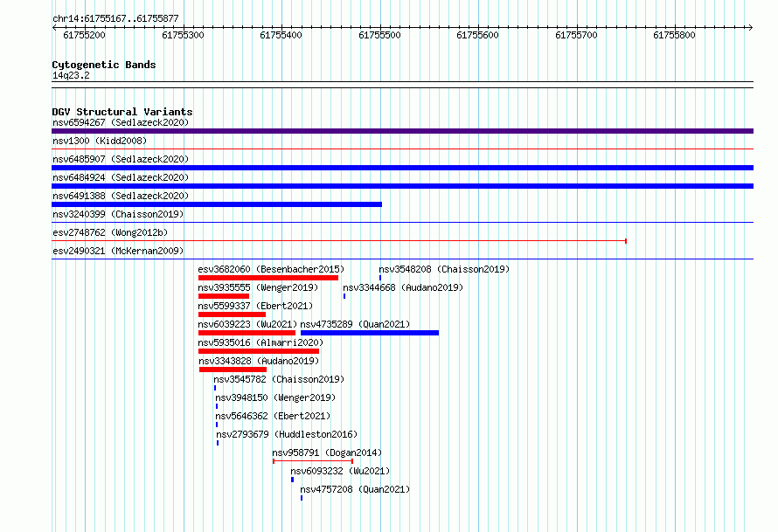778x532 pixels.
Task: Select the thin red nsv958791 span line
Action: click(313, 461)
